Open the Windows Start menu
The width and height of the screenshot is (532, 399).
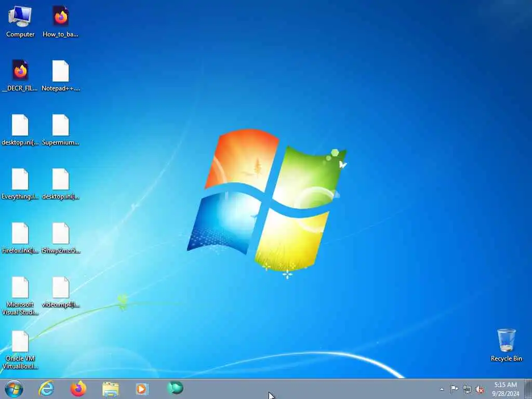click(14, 389)
